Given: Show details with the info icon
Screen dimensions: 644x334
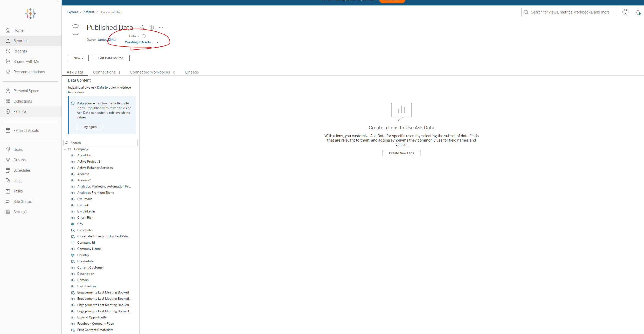Looking at the screenshot, I should (x=152, y=28).
